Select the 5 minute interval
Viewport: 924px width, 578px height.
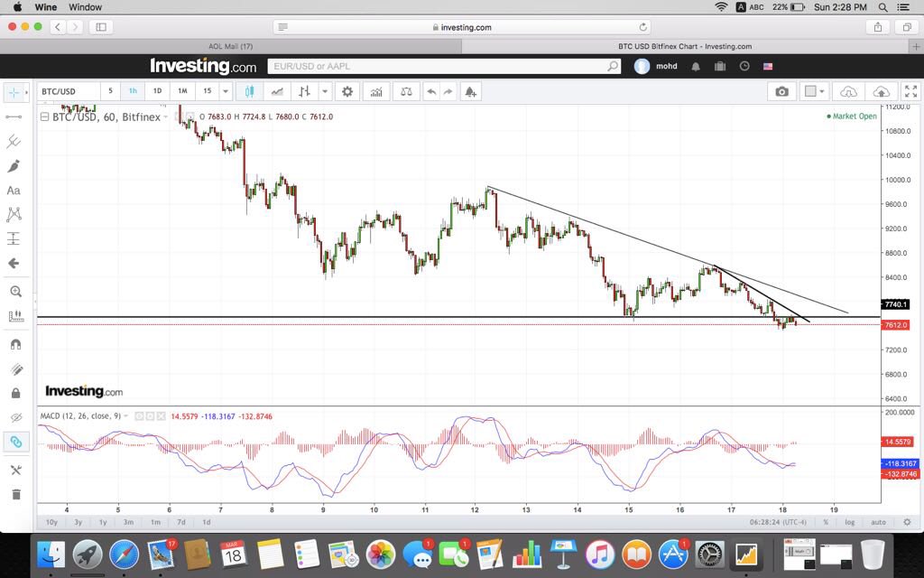tap(110, 91)
